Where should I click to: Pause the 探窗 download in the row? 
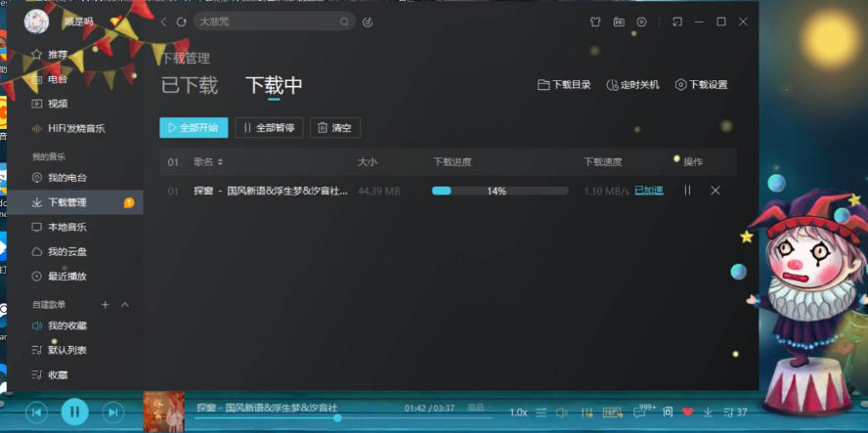687,191
